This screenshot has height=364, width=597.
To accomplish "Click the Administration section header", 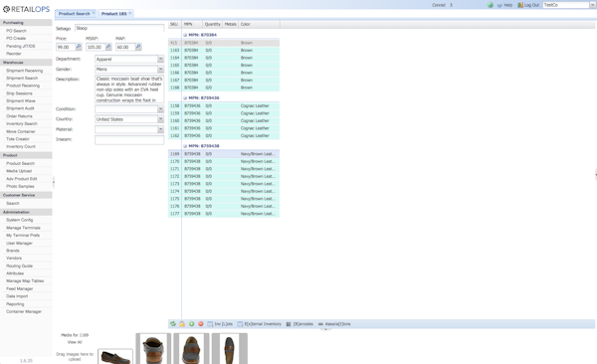I will [26, 212].
